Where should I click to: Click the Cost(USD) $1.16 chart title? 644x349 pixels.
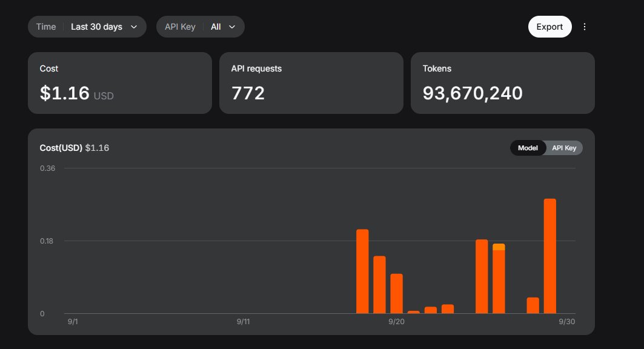coord(75,148)
